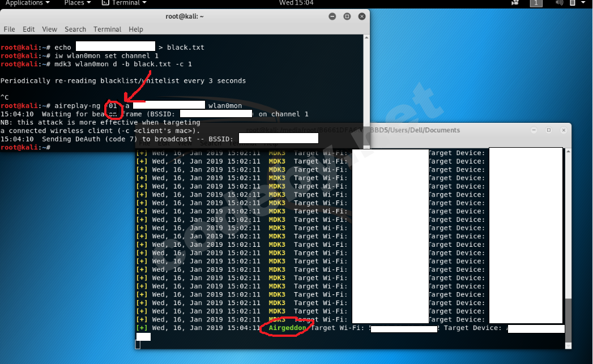Click the up arrow of the front terminal scrollbar
The image size is (593, 364).
[366, 37]
